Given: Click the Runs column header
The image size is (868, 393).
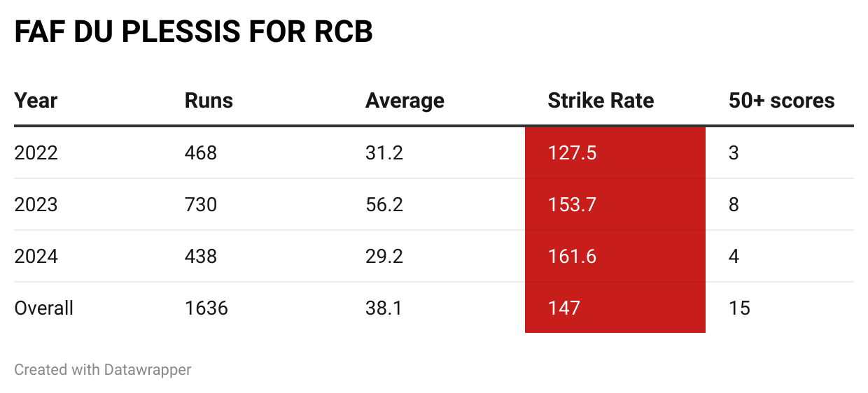Looking at the screenshot, I should 209,101.
